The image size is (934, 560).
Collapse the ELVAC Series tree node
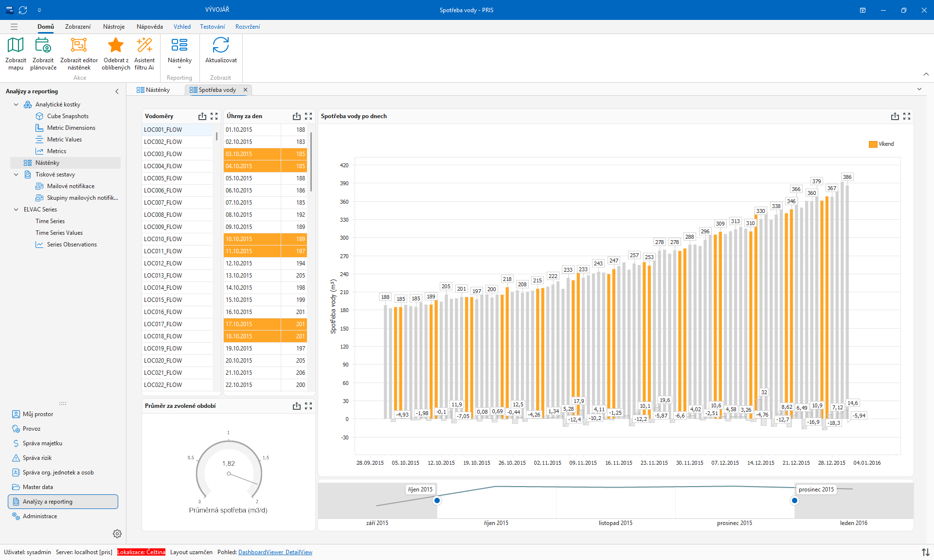pos(16,210)
